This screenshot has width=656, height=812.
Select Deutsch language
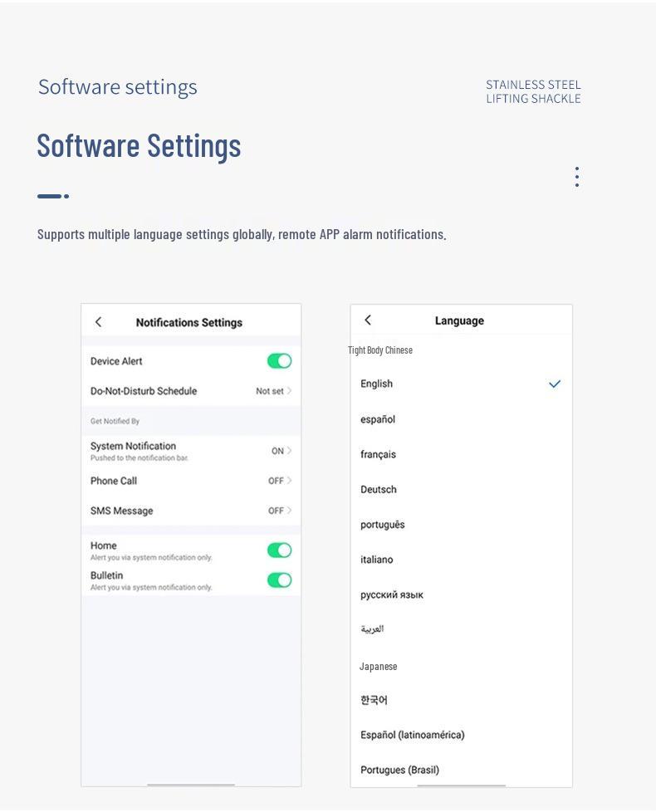pos(461,489)
